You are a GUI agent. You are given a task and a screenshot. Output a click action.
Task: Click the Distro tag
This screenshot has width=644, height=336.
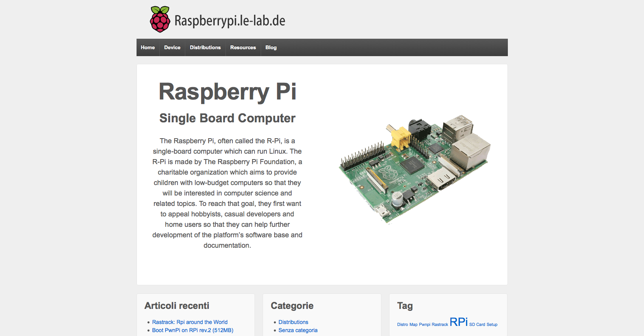pos(402,324)
